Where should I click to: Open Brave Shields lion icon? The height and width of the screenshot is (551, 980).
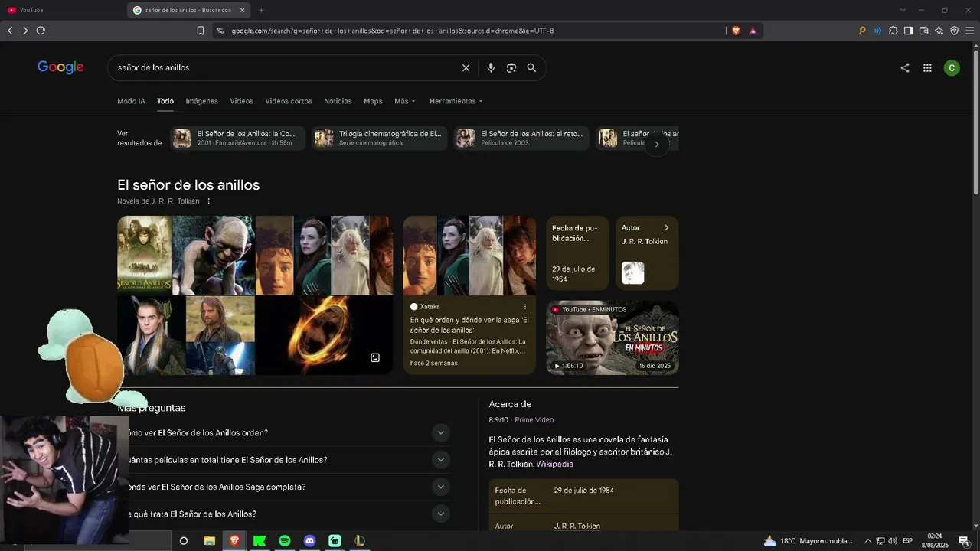click(x=736, y=31)
